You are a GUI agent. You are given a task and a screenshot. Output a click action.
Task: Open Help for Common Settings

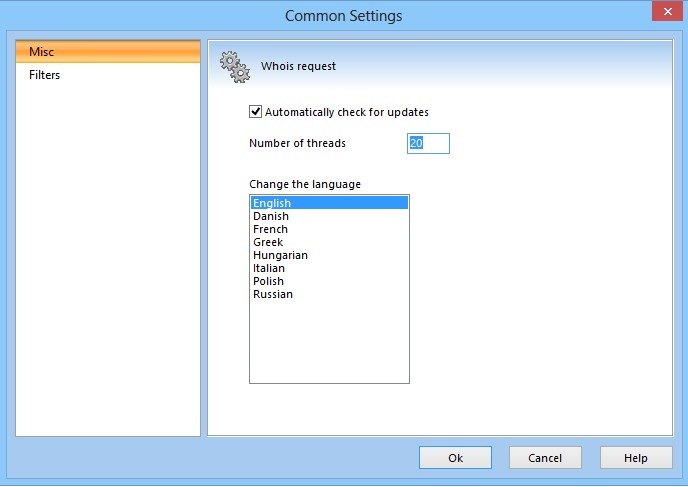tap(635, 458)
